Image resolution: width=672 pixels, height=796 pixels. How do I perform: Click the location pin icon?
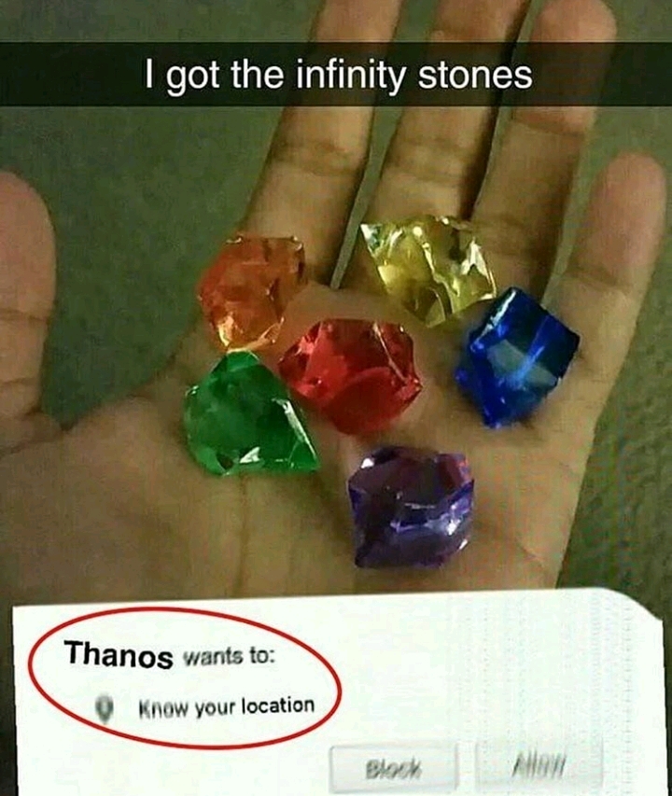tap(105, 707)
